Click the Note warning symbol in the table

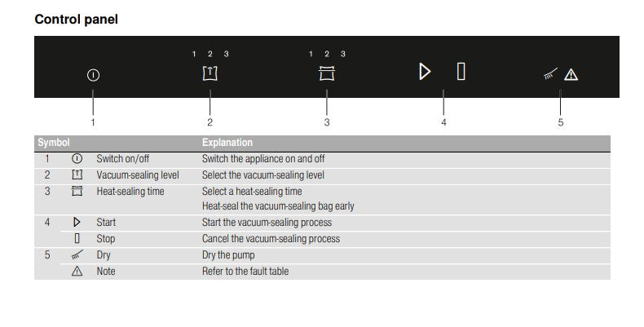coord(77,272)
